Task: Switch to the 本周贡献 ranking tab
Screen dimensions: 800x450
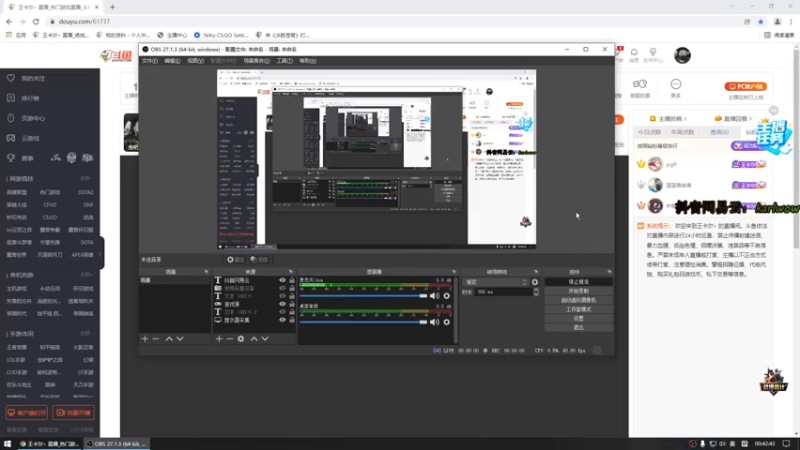Action: 682,132
